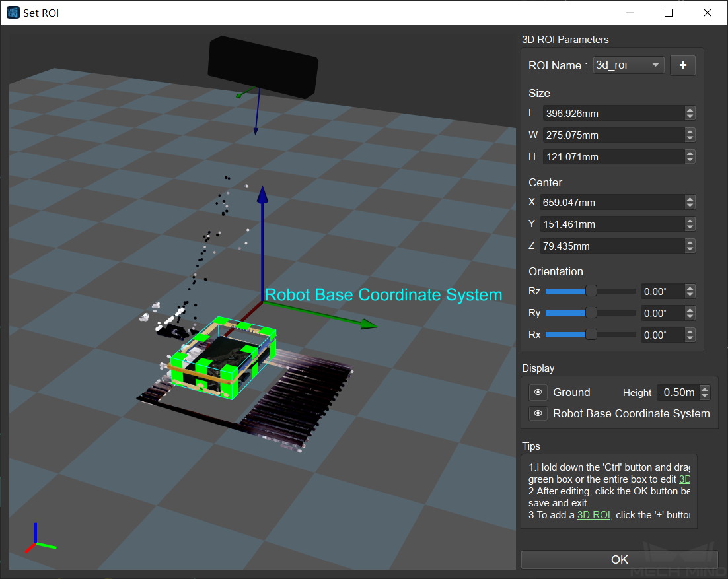The width and height of the screenshot is (728, 579).
Task: Click the Center Z value field
Action: click(611, 246)
